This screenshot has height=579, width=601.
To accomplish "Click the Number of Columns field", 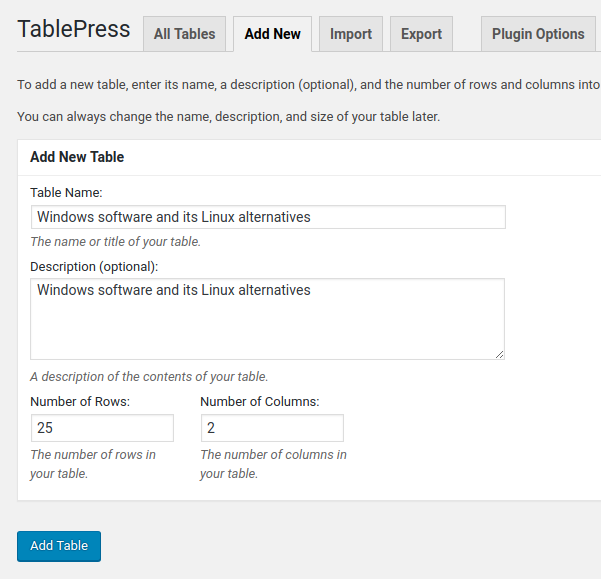I will tap(272, 428).
